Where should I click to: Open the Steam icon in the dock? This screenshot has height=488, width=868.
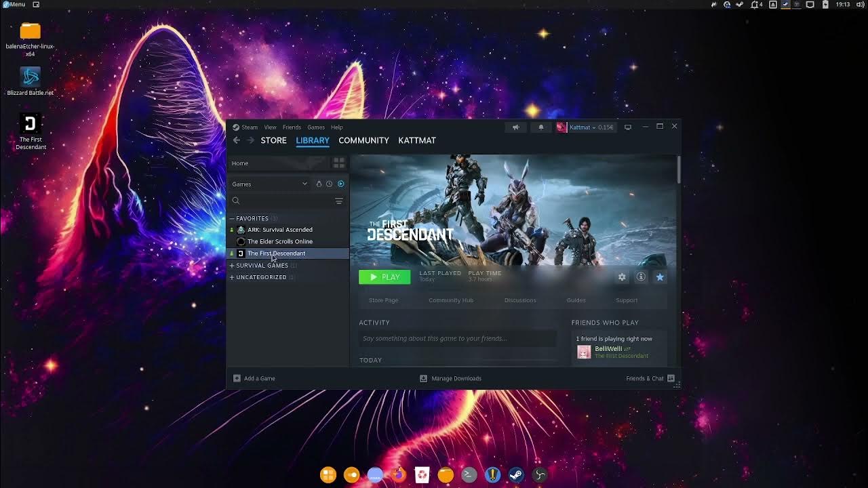pyautogui.click(x=516, y=475)
